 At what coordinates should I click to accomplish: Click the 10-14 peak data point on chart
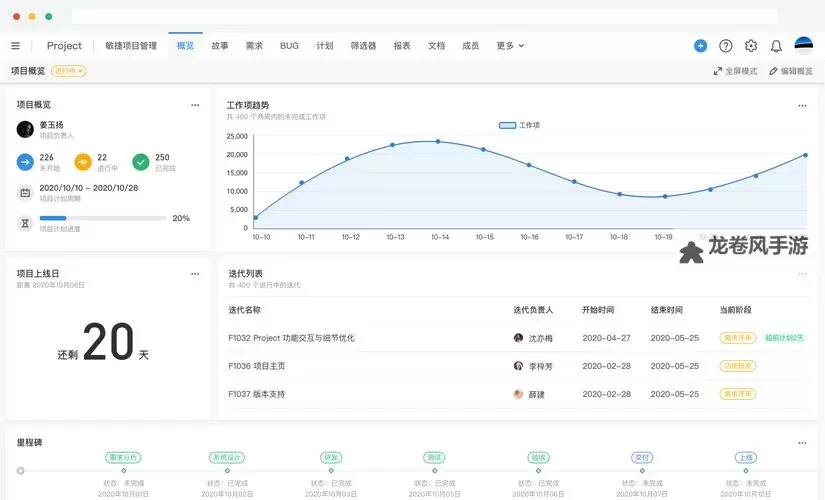(x=438, y=142)
